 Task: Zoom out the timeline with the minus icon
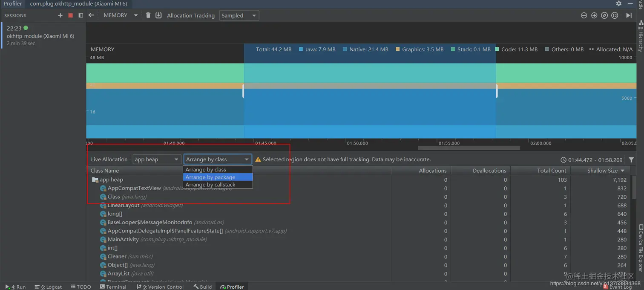pyautogui.click(x=584, y=15)
